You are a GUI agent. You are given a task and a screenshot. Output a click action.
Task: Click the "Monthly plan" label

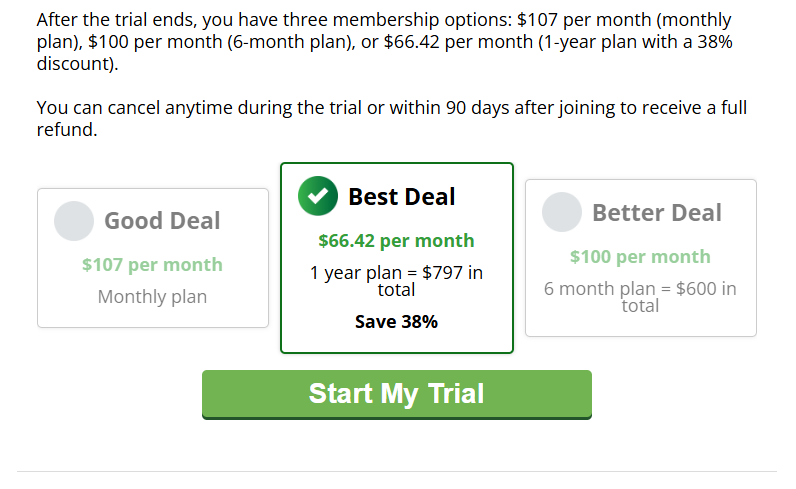(152, 297)
